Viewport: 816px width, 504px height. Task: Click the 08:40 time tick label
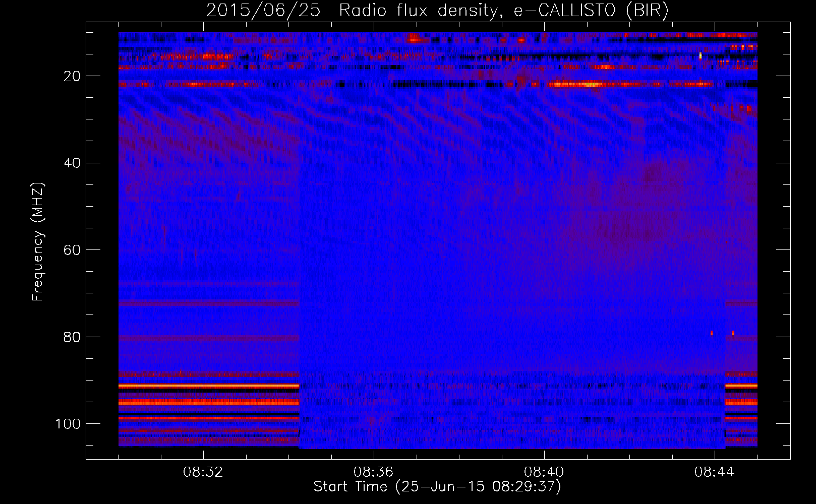tap(544, 472)
